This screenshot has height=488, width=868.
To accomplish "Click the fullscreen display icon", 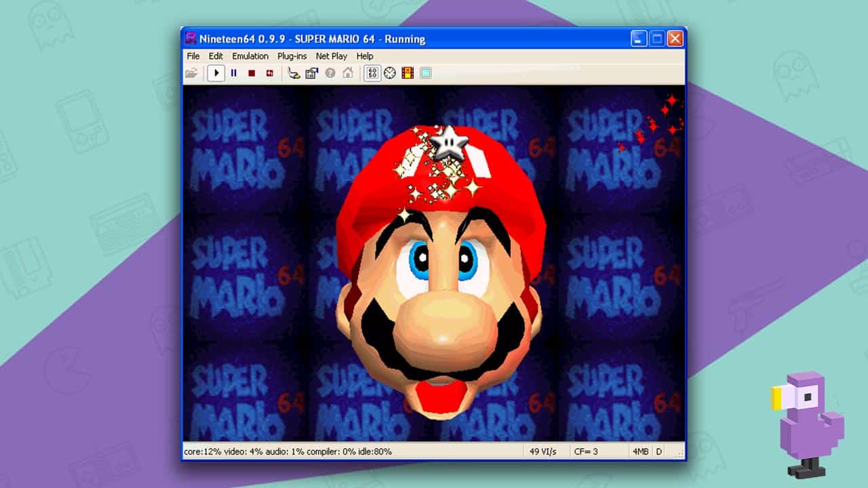I will click(425, 73).
